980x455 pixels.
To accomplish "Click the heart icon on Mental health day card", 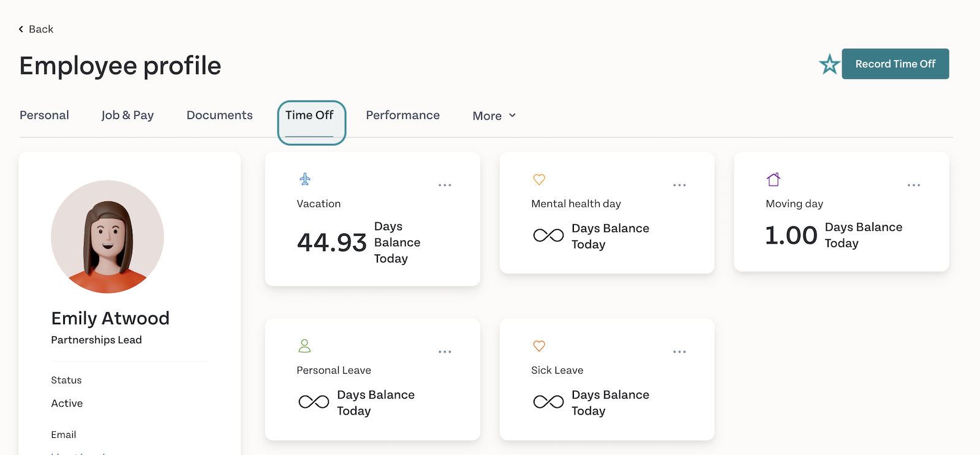I will [x=539, y=179].
